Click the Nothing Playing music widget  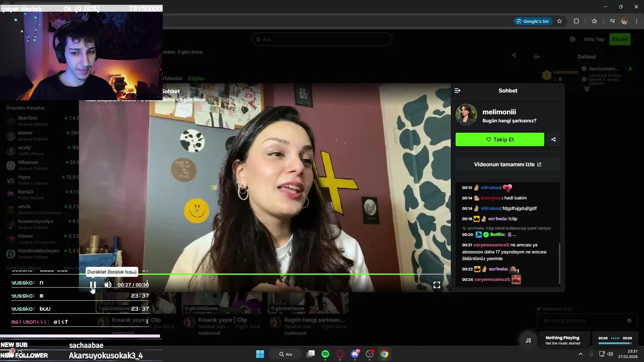564,340
